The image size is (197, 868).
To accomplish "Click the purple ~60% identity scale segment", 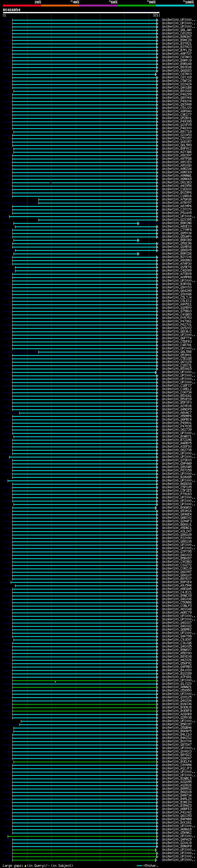I will (99, 6).
